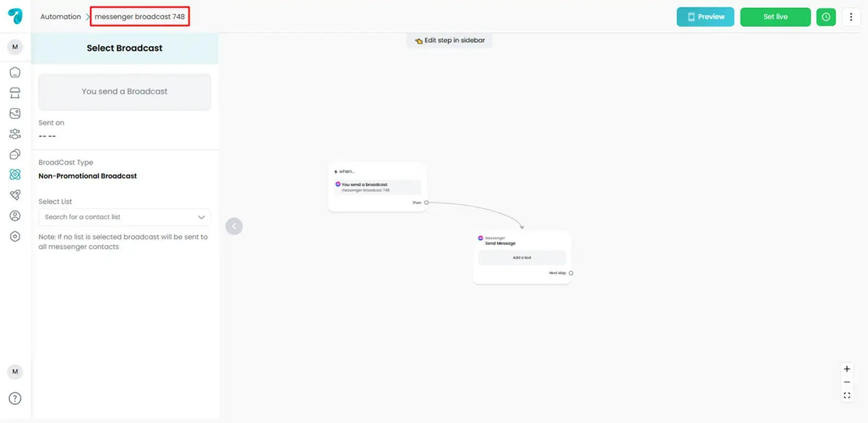
Task: Go to Automation breadcrumb
Action: tap(60, 16)
